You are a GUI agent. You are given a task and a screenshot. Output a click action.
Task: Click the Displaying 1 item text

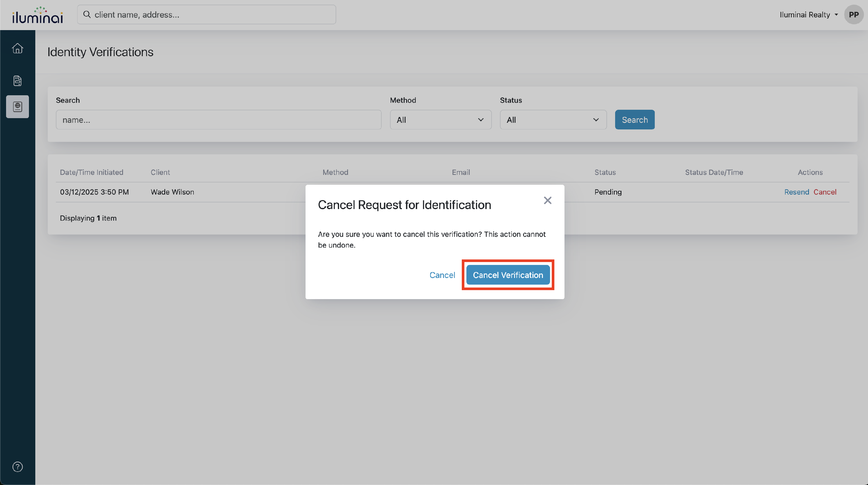point(88,218)
